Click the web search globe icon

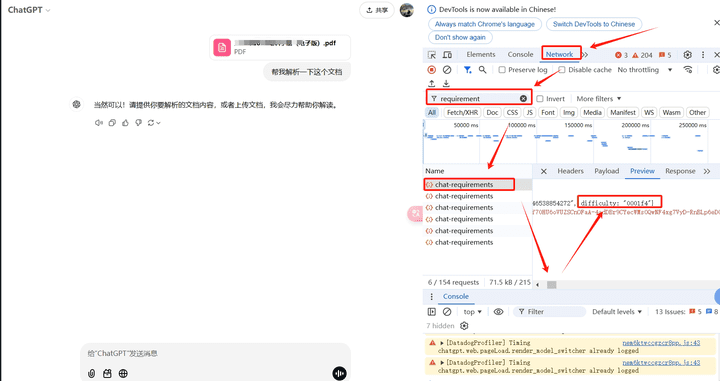point(123,374)
